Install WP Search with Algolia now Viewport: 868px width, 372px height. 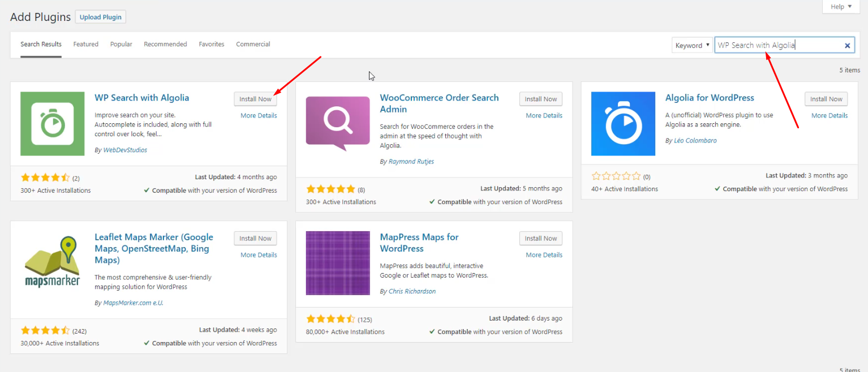256,99
